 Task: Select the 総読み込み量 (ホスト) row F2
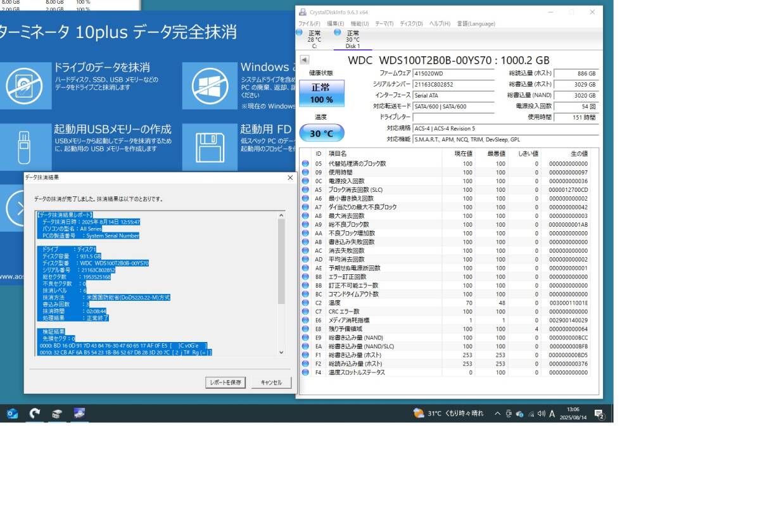[x=448, y=364]
